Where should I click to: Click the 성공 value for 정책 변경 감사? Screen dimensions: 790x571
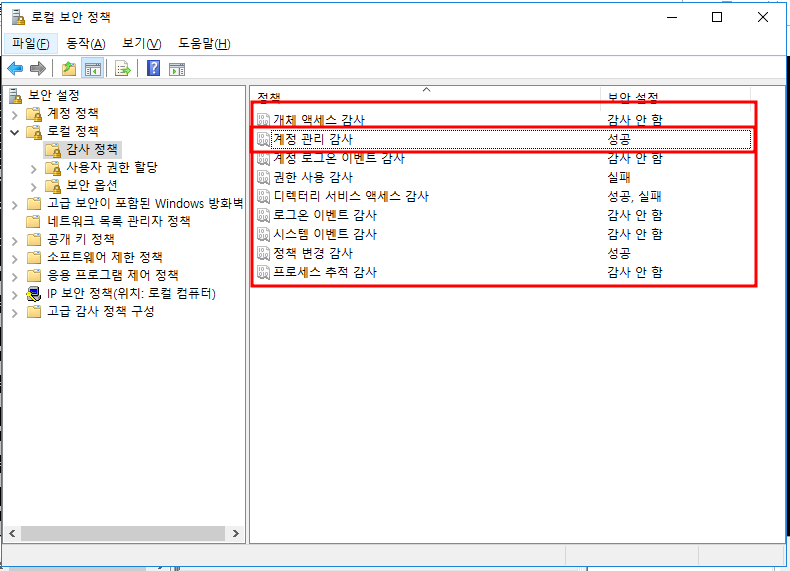(x=619, y=253)
